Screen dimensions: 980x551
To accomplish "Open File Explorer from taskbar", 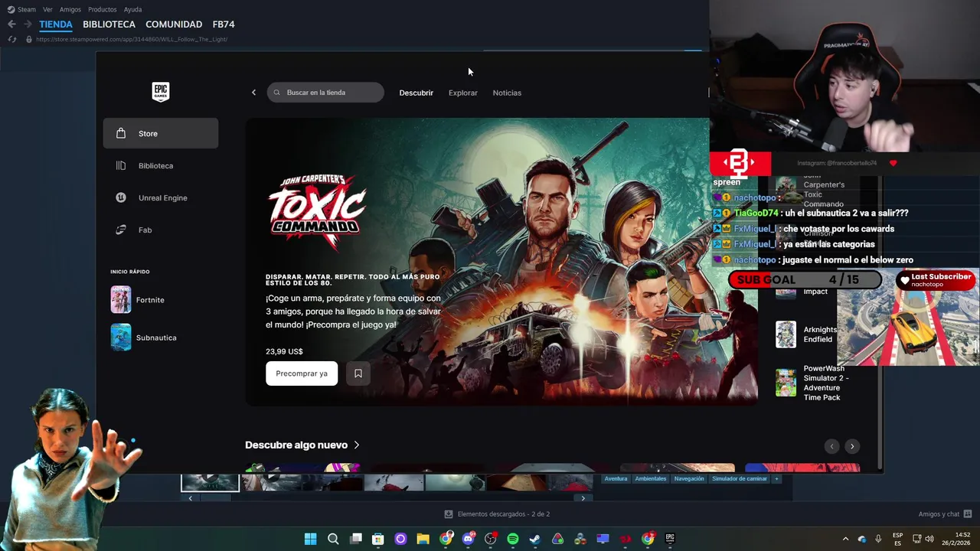I will point(423,539).
